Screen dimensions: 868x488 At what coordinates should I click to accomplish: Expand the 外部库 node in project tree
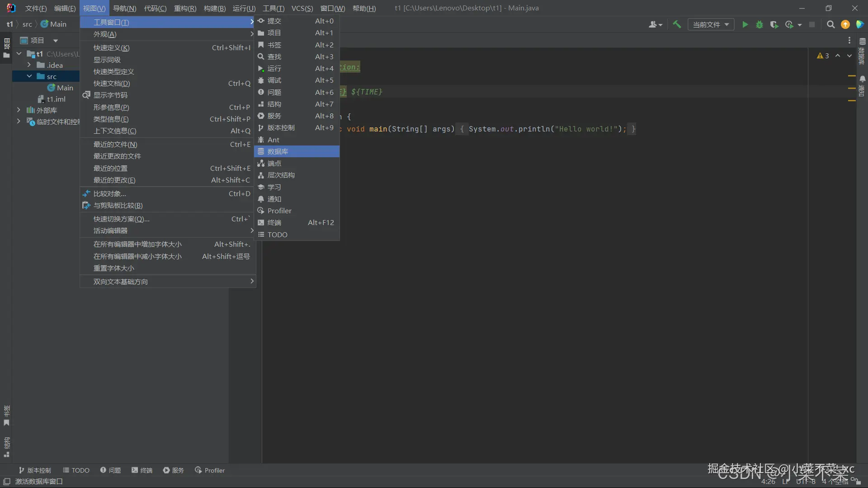(19, 110)
